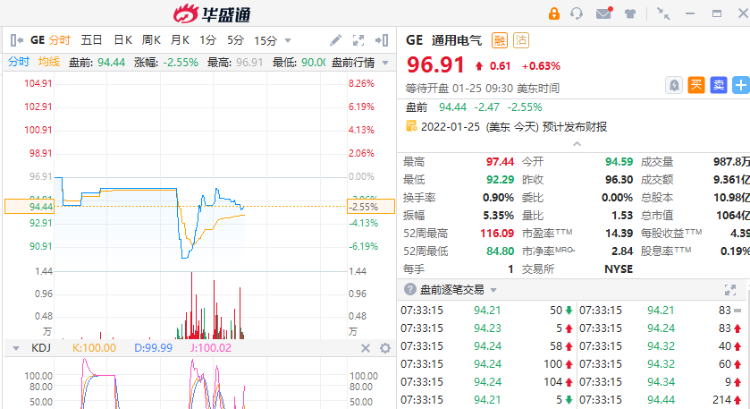Click the 94.23 tick trade row
Image resolution: width=750 pixels, height=409 pixels.
click(486, 329)
